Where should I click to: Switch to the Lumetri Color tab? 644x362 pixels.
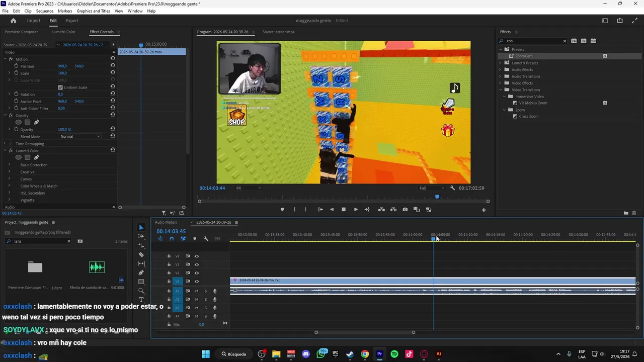click(64, 32)
